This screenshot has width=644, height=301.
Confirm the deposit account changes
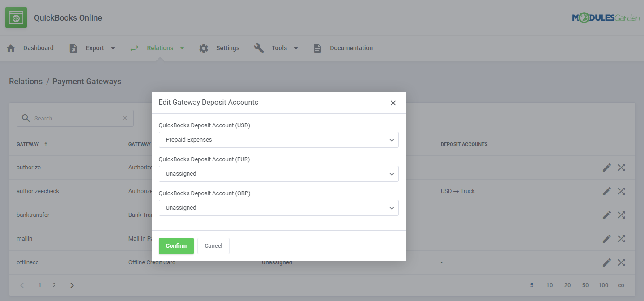tap(176, 246)
